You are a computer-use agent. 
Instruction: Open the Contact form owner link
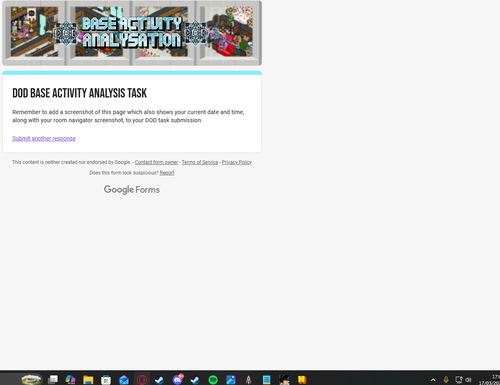156,162
